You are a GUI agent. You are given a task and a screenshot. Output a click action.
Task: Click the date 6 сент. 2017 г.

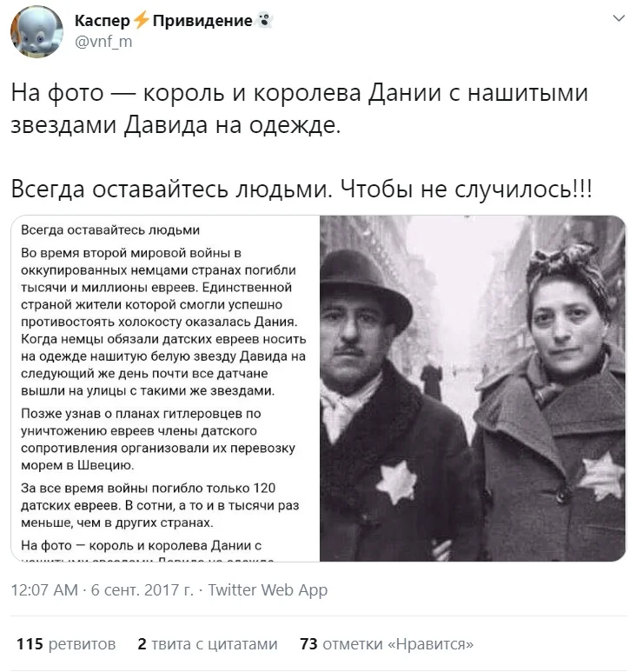tap(142, 590)
